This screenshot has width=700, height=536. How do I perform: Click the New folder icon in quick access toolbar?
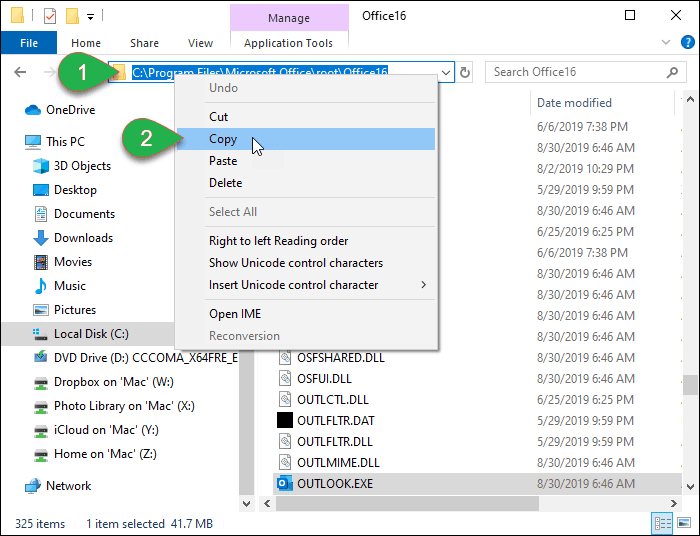(72, 16)
